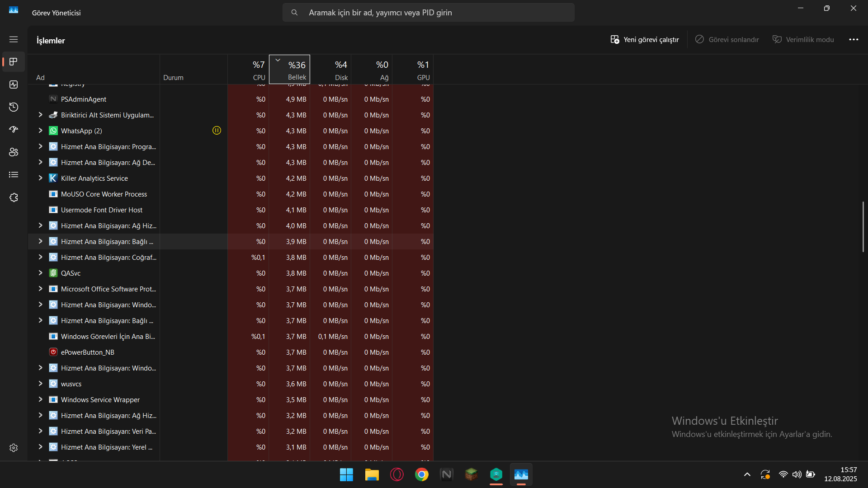Click the PSAdminAgent process icon
This screenshot has height=488, width=868.
pyautogui.click(x=53, y=99)
